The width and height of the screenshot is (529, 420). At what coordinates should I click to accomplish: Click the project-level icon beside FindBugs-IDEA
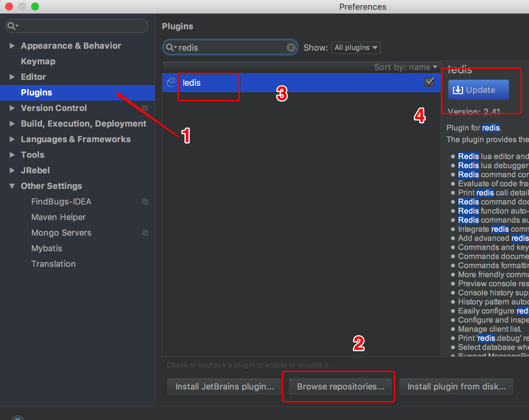[x=145, y=202]
